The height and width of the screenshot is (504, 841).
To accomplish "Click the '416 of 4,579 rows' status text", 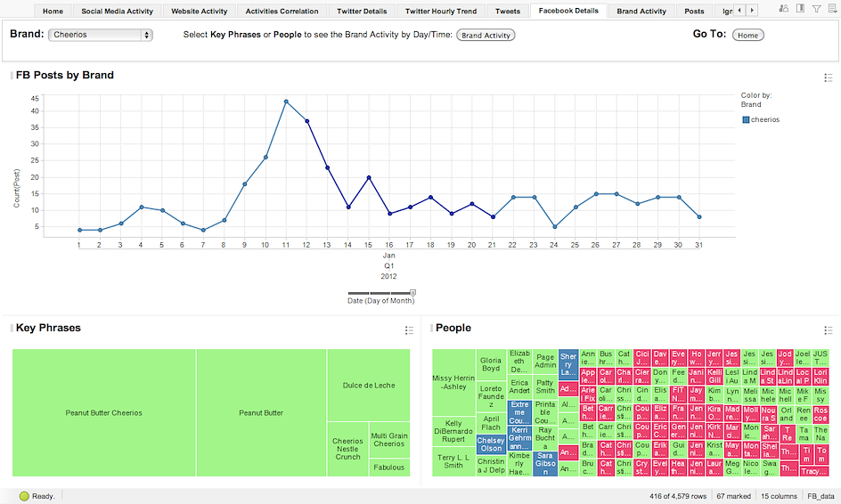I will coord(677,497).
